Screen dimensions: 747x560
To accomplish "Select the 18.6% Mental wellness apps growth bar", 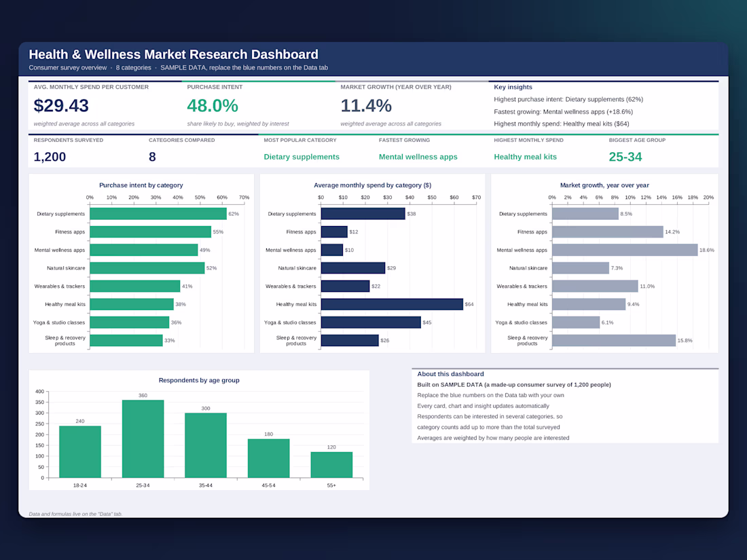I will coord(625,250).
